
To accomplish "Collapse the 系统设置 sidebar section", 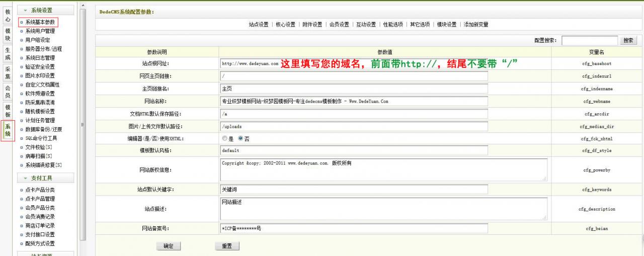I will (x=45, y=10).
